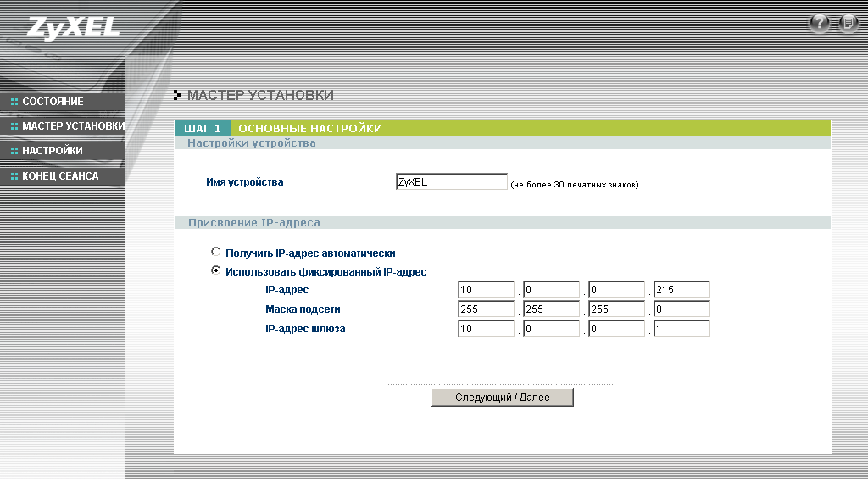The height and width of the screenshot is (479, 868).
Task: Click the не более 30 печатных знаков hint
Action: (x=575, y=185)
